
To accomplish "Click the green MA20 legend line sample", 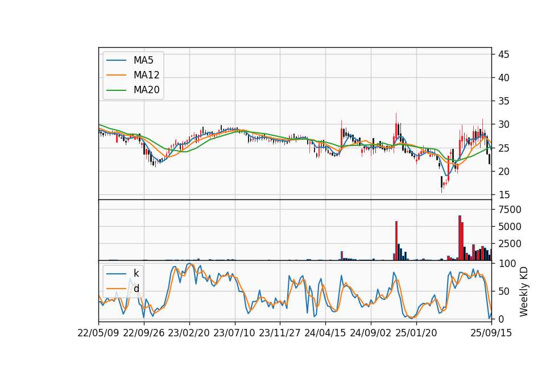I will pos(116,90).
